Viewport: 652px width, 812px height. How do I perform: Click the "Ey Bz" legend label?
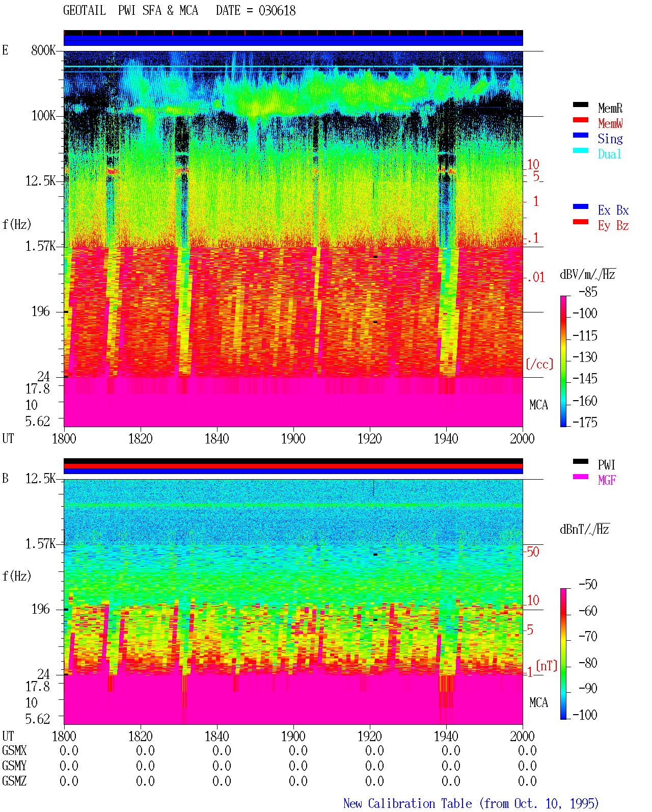coord(613,225)
